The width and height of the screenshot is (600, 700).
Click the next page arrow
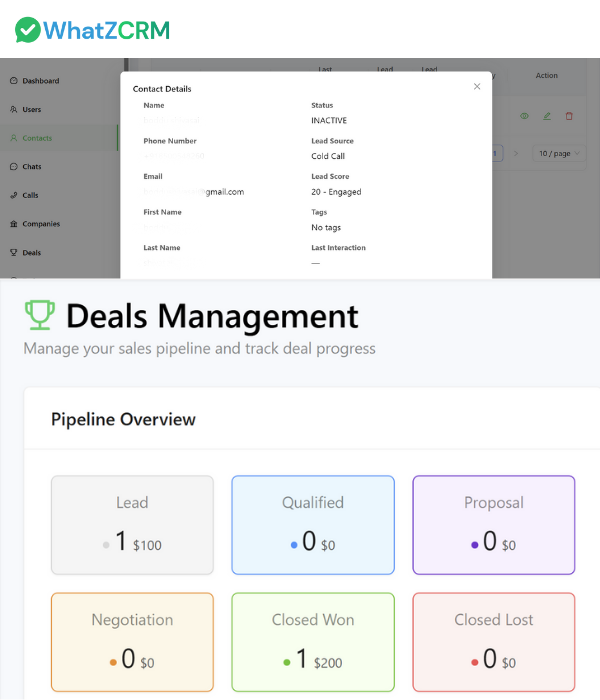tap(517, 153)
